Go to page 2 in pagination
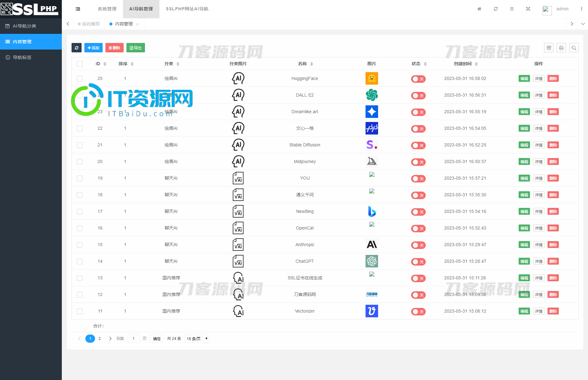Viewport: 588px width, 380px height. click(99, 339)
